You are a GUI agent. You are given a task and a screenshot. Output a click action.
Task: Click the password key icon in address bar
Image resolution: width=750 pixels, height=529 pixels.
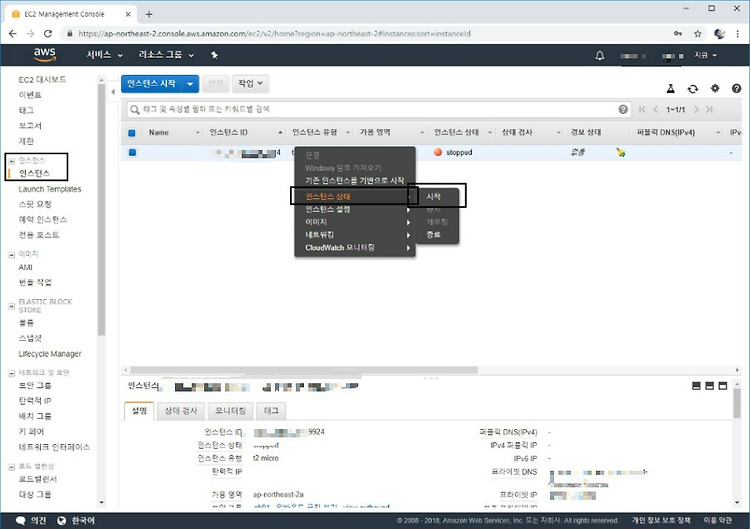678,33
